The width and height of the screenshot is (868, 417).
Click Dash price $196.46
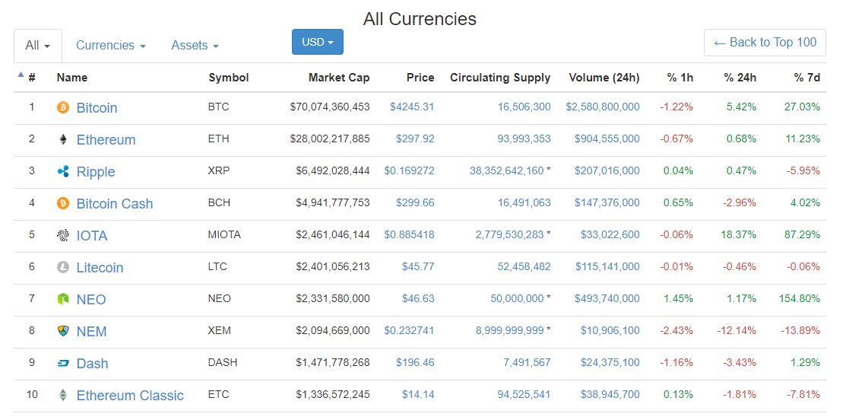(x=415, y=363)
